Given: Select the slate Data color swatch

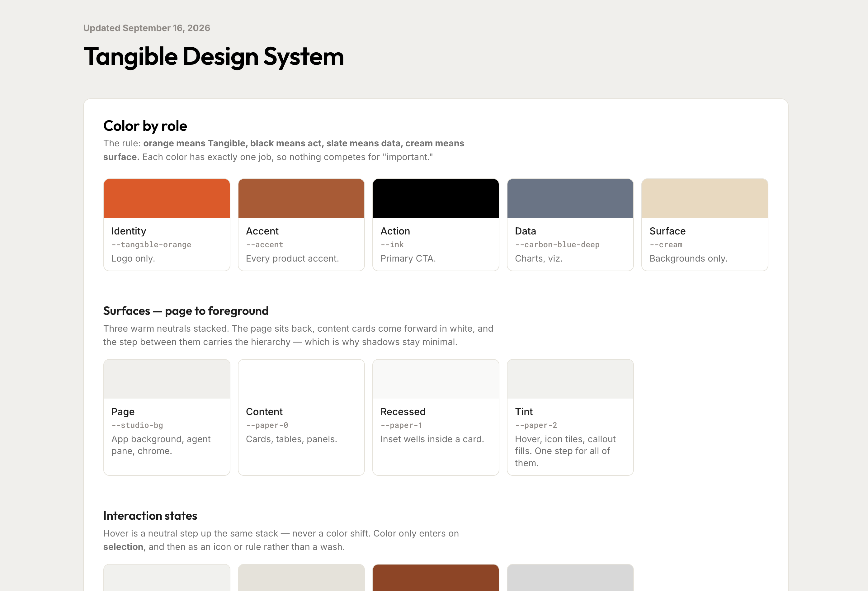Looking at the screenshot, I should [x=570, y=198].
